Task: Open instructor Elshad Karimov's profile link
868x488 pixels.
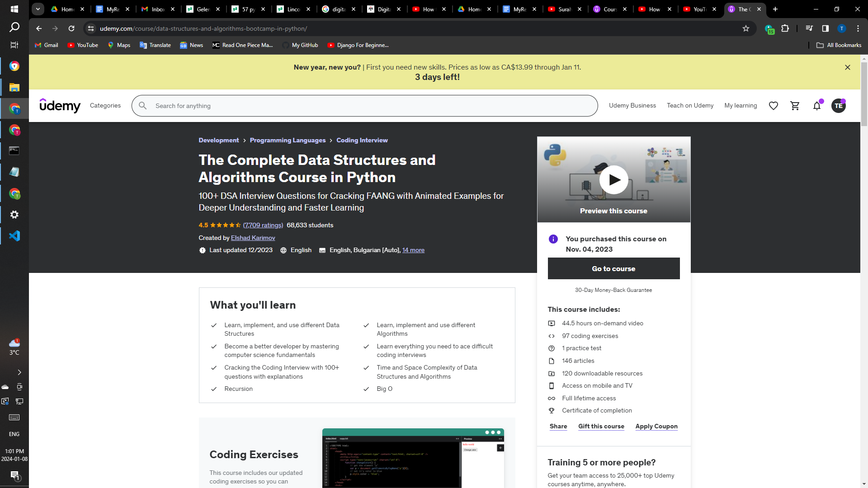Action: click(253, 238)
